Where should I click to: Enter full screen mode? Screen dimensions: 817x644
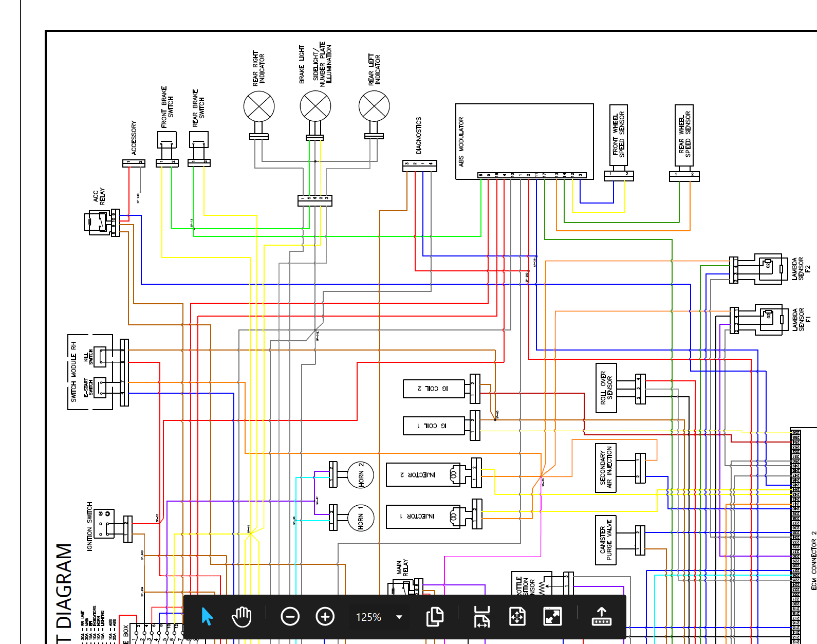click(552, 616)
